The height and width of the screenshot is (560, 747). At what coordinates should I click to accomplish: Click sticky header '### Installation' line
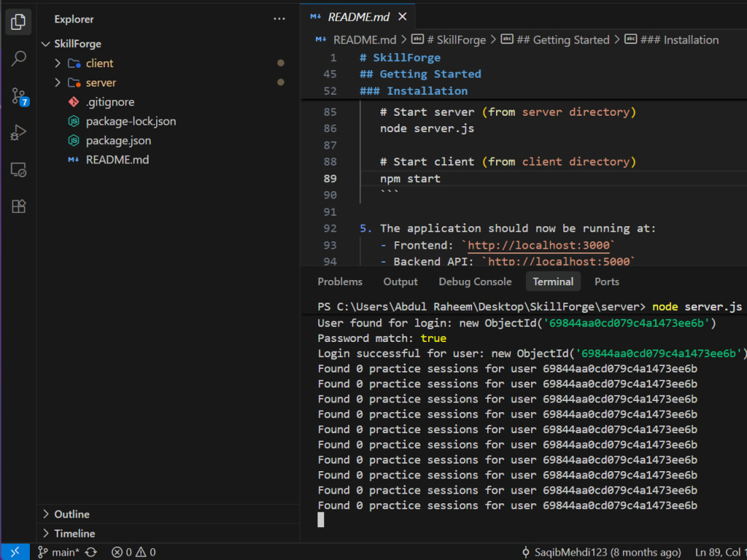point(414,91)
